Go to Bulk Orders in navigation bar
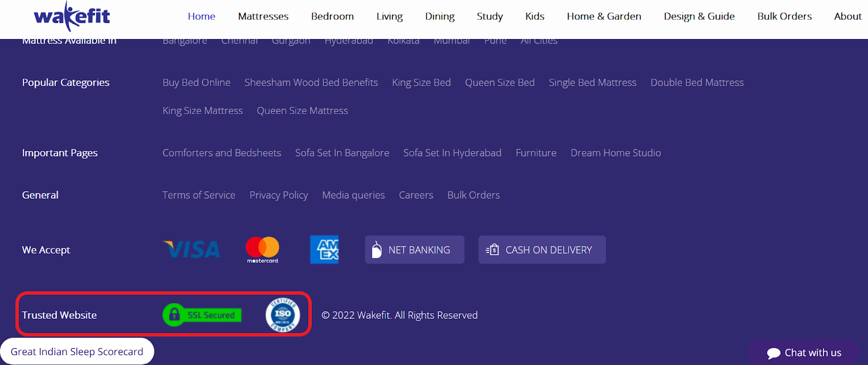 784,16
